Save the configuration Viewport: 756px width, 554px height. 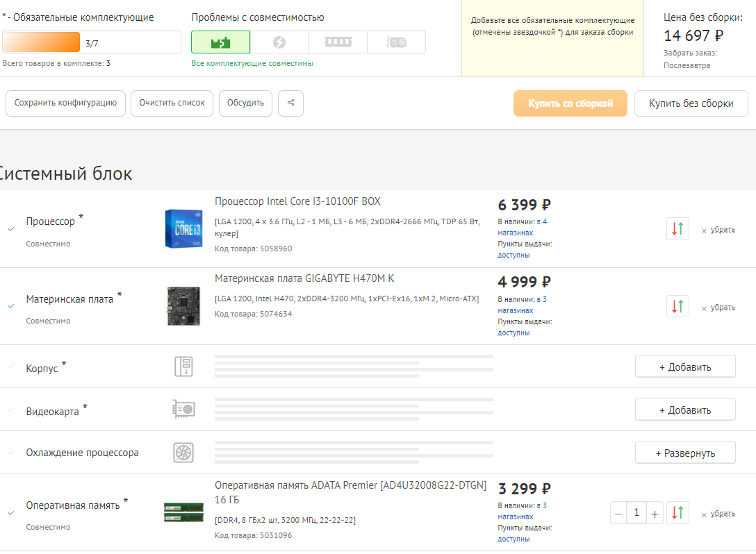65,103
